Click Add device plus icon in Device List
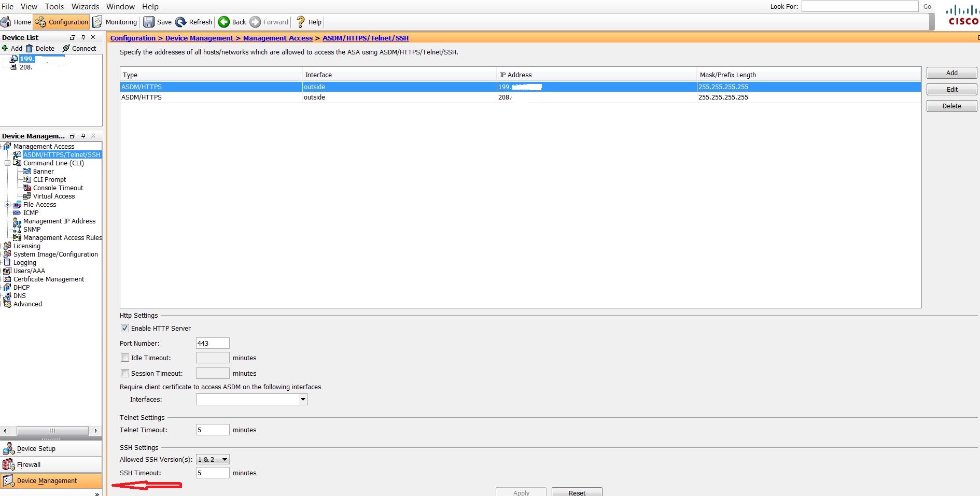980x496 pixels. [x=5, y=48]
